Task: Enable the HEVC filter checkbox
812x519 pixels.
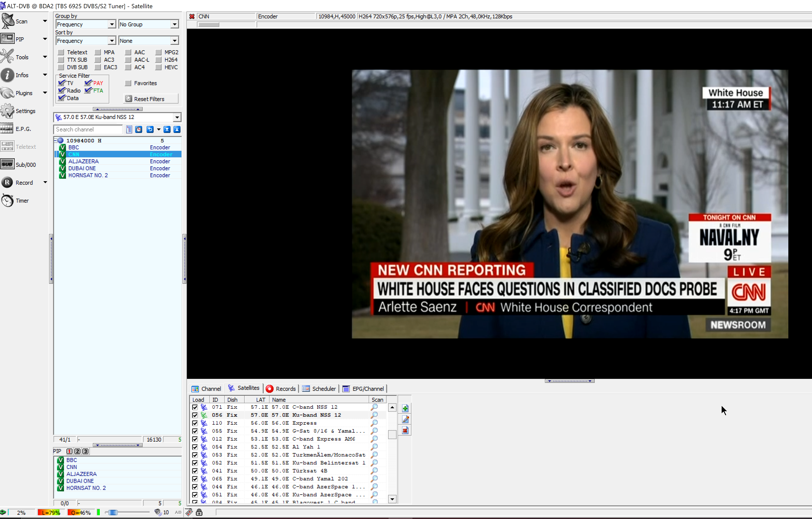Action: 159,67
